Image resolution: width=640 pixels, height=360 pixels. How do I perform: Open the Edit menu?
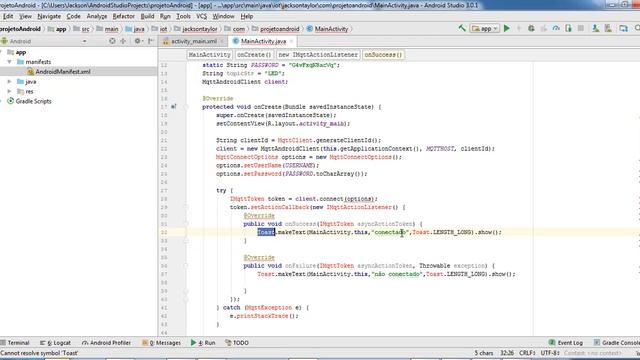click(8, 16)
